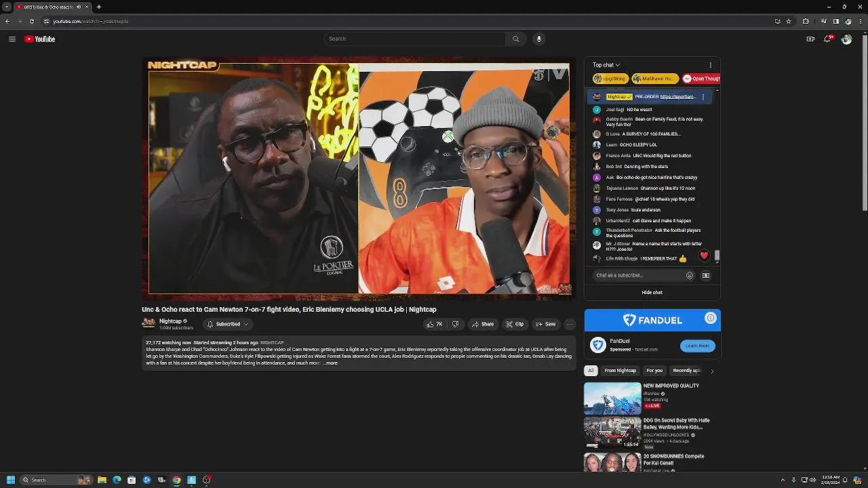Image resolution: width=868 pixels, height=488 pixels.
Task: Save the video to a playlist
Action: tap(545, 324)
